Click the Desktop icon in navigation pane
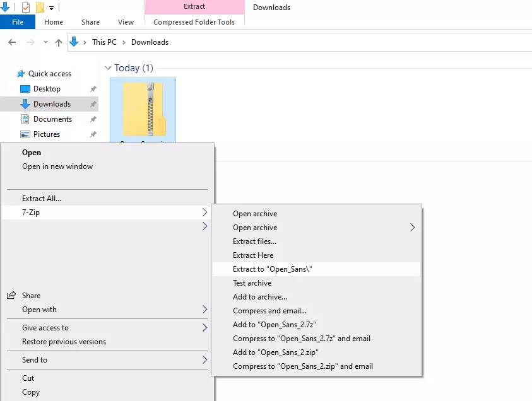 [x=25, y=89]
